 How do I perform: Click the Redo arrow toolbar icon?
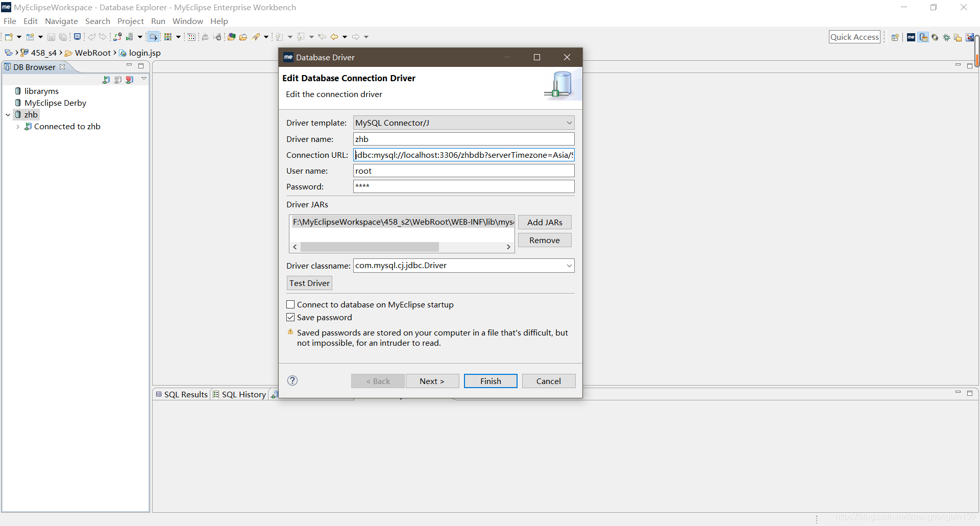click(x=103, y=37)
